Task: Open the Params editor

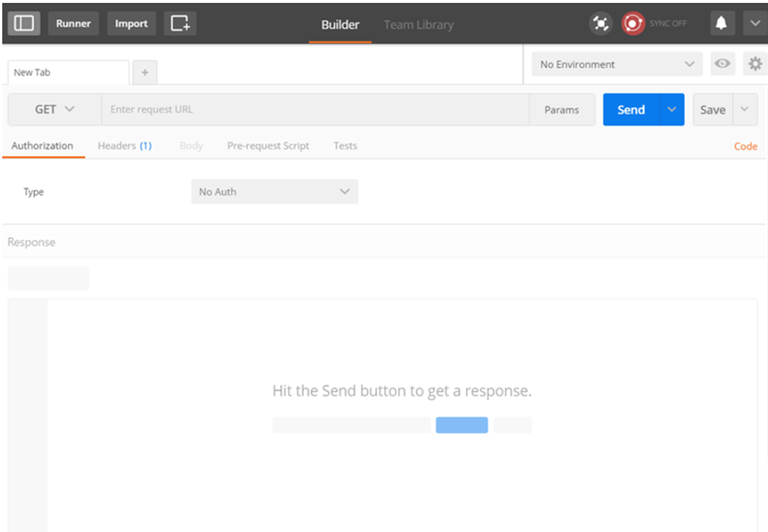Action: point(562,109)
